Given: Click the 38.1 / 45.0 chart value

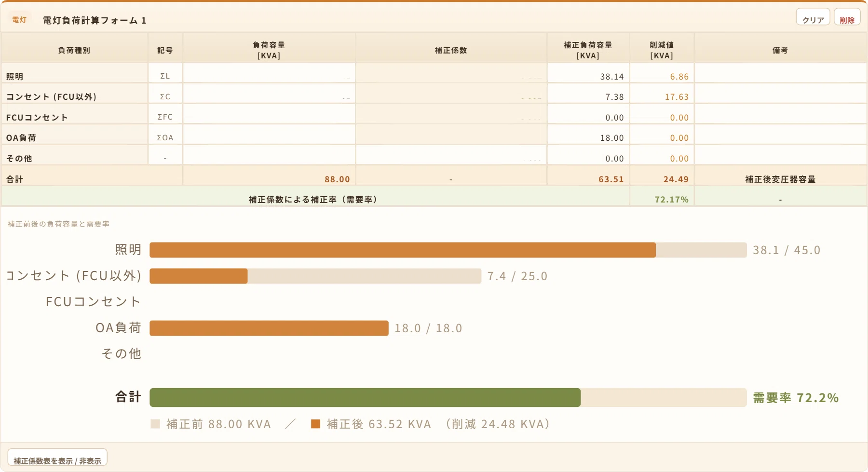Looking at the screenshot, I should (787, 250).
